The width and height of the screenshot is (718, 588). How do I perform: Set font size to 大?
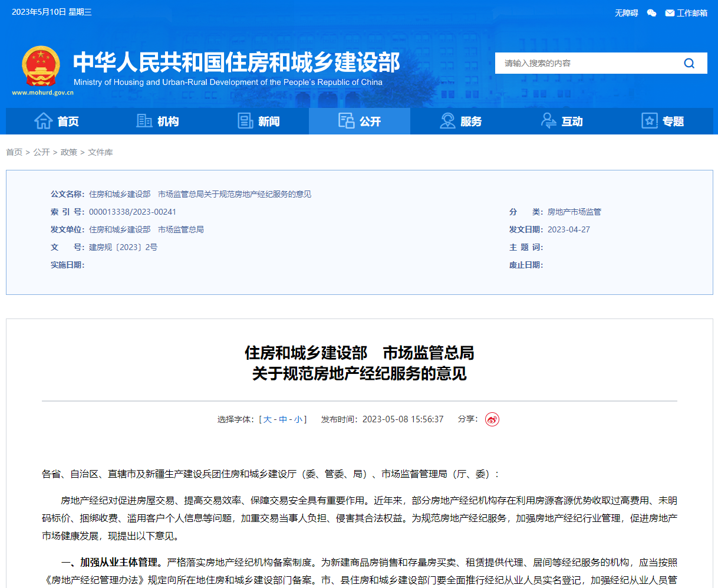(x=268, y=419)
